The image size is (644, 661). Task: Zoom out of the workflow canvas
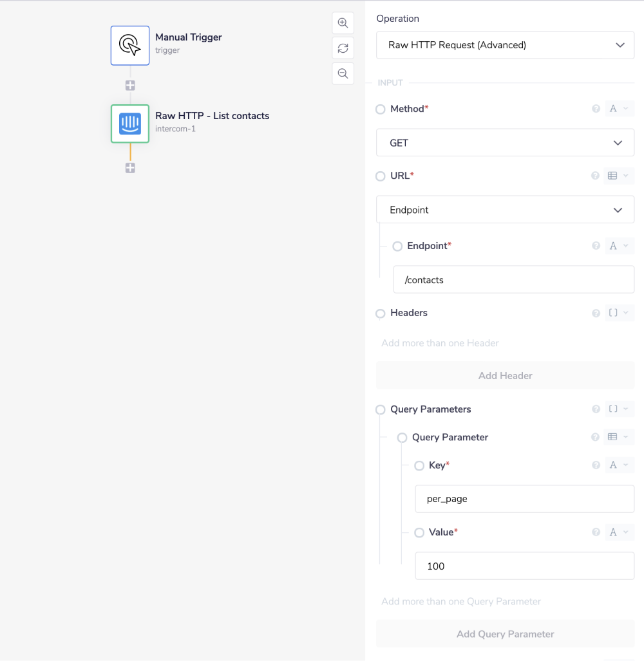pos(343,73)
